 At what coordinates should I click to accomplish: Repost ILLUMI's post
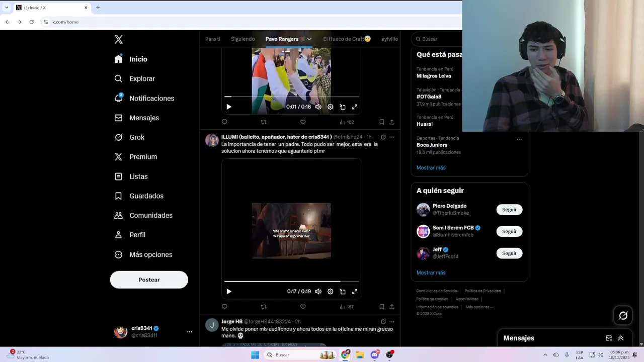pos(264,306)
